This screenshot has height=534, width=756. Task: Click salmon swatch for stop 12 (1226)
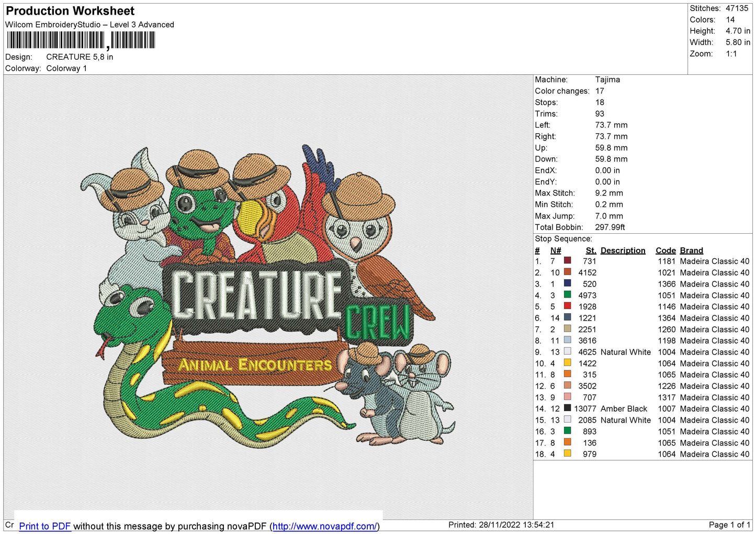(x=567, y=385)
